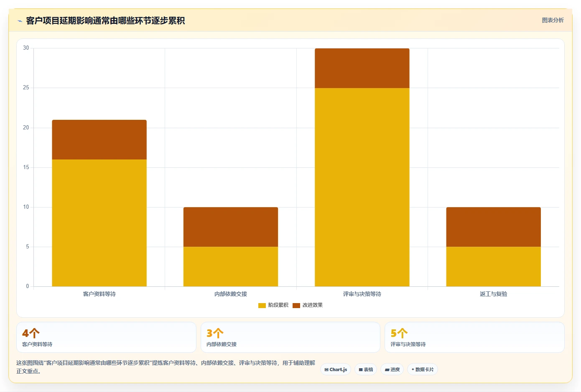The width and height of the screenshot is (581, 392).
Task: Toggle the 改进效果 legend brown swatch
Action: click(296, 306)
